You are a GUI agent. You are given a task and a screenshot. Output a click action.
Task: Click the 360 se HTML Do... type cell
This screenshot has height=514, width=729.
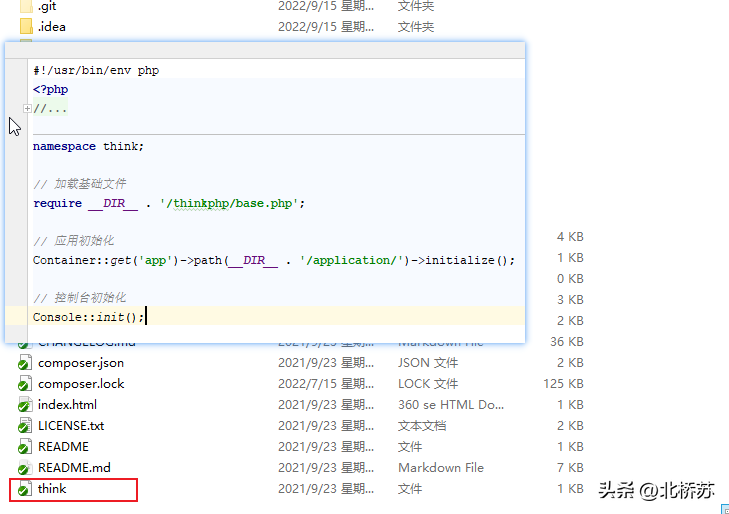pyautogui.click(x=451, y=405)
